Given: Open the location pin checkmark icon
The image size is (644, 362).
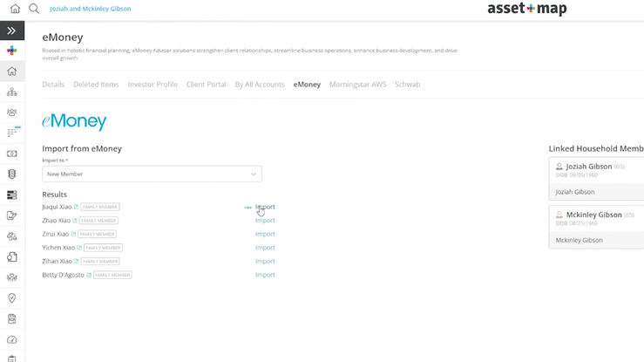Looking at the screenshot, I should (12, 298).
